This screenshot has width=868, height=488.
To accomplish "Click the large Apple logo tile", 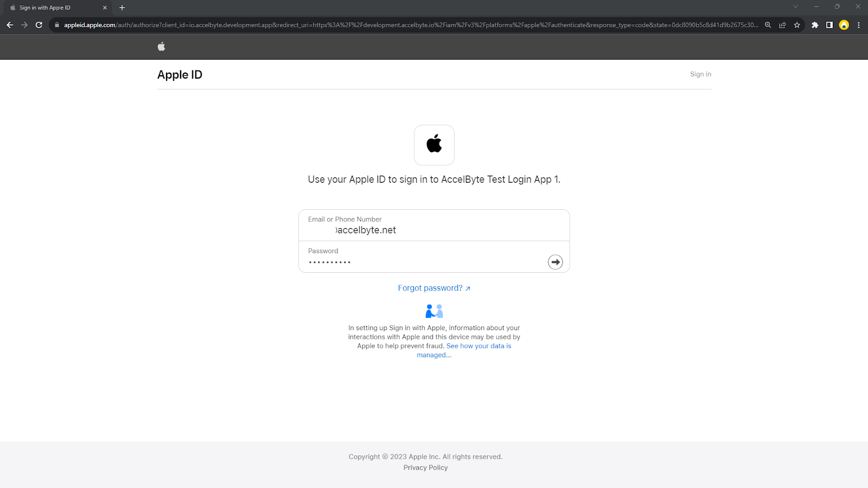I will point(434,145).
